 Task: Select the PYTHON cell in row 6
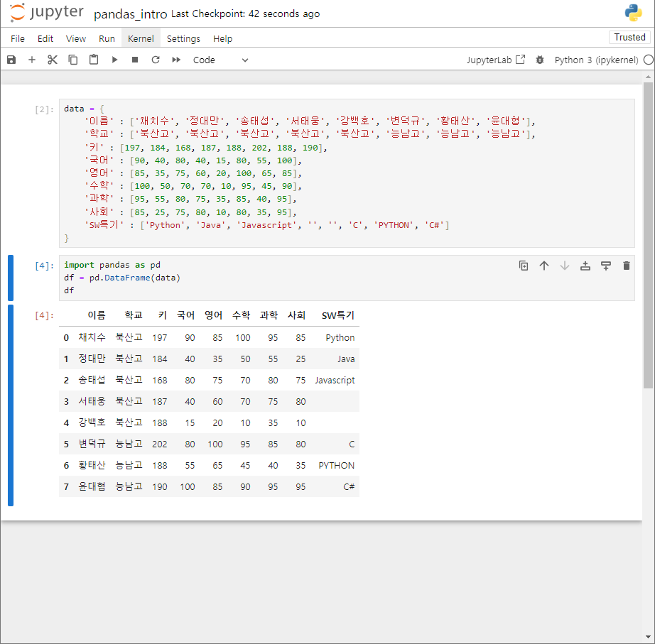pos(336,466)
